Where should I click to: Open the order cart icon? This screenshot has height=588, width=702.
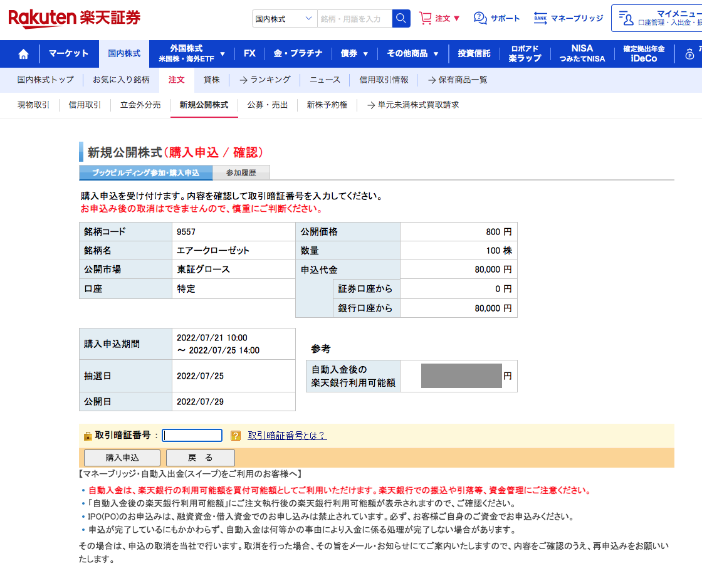(426, 18)
